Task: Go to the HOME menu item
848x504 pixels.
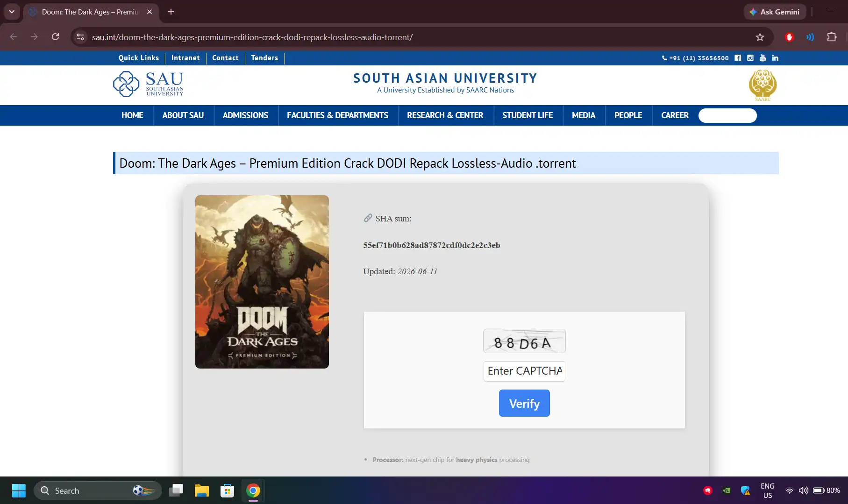Action: pyautogui.click(x=132, y=115)
